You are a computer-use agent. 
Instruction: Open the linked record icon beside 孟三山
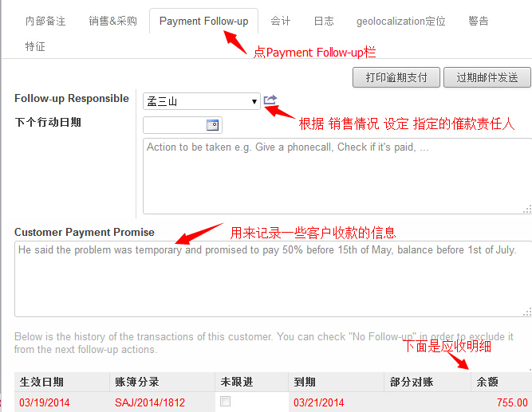(270, 100)
